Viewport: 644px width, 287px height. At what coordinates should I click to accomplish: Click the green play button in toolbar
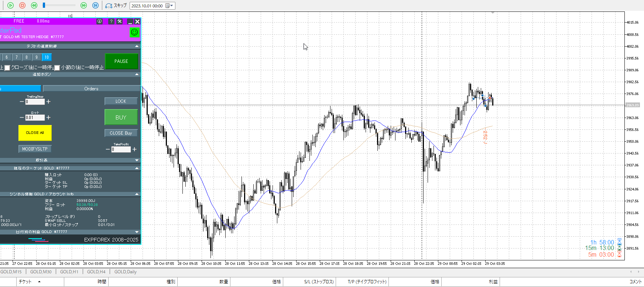click(x=10, y=6)
